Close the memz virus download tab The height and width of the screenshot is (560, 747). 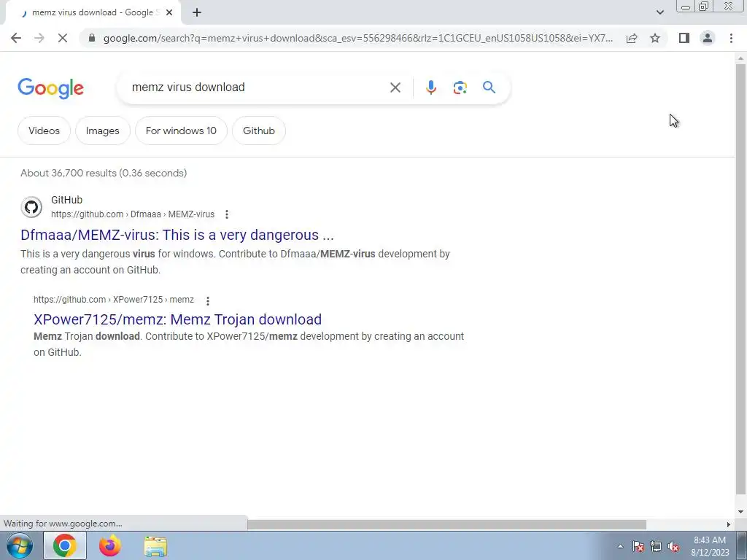169,12
